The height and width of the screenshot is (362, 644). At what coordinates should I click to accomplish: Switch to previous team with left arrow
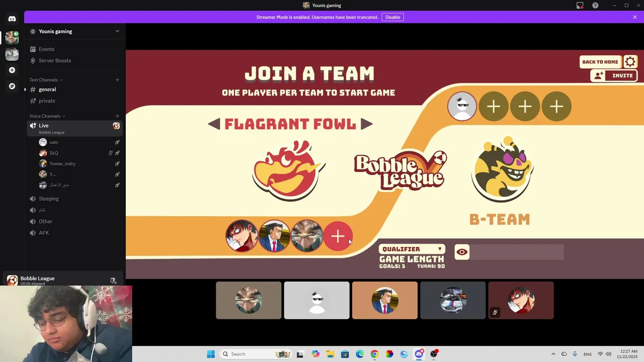point(214,124)
